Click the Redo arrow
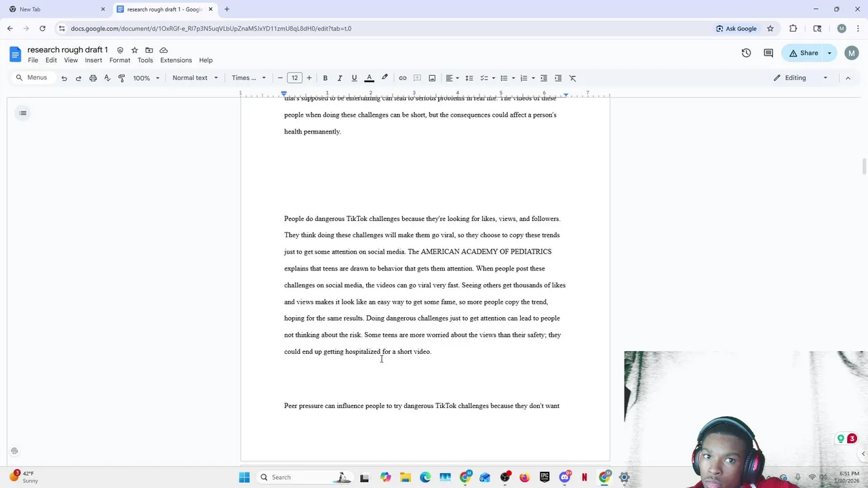Screen dimensions: 868x488 [x=78, y=78]
